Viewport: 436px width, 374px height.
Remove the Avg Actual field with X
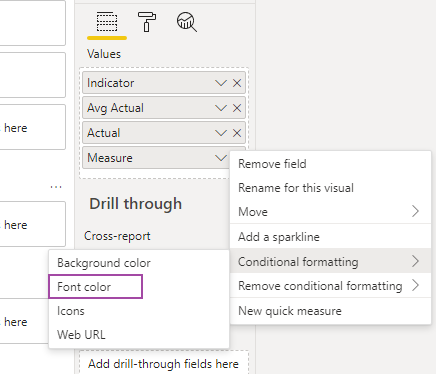point(237,108)
